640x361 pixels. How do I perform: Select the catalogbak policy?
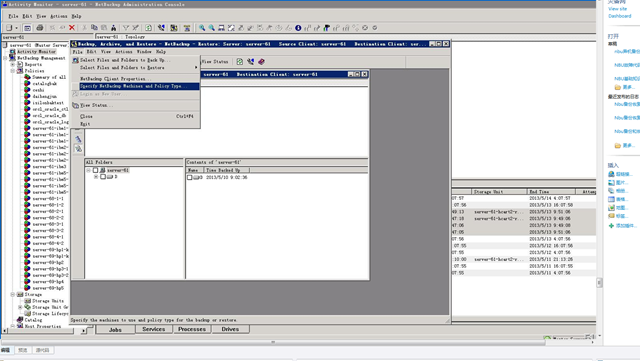[x=44, y=84]
